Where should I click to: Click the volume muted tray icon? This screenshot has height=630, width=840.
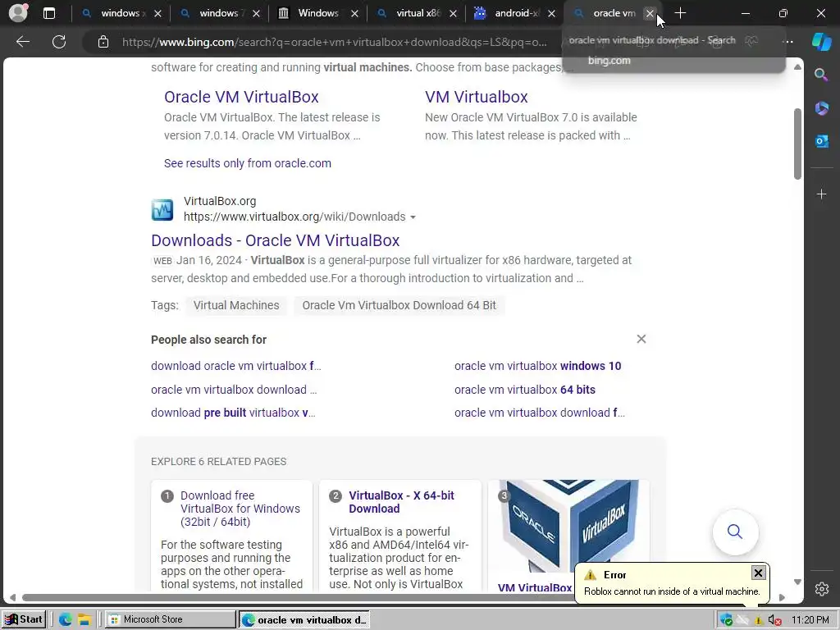[774, 620]
